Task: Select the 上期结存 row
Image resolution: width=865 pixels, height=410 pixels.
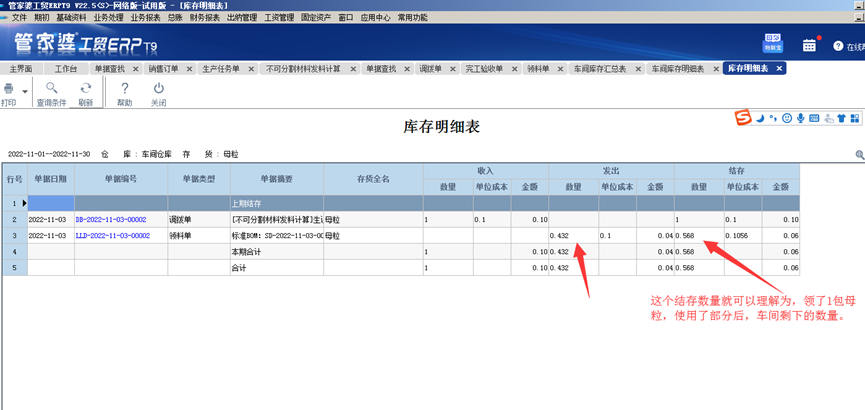Action: (401, 203)
